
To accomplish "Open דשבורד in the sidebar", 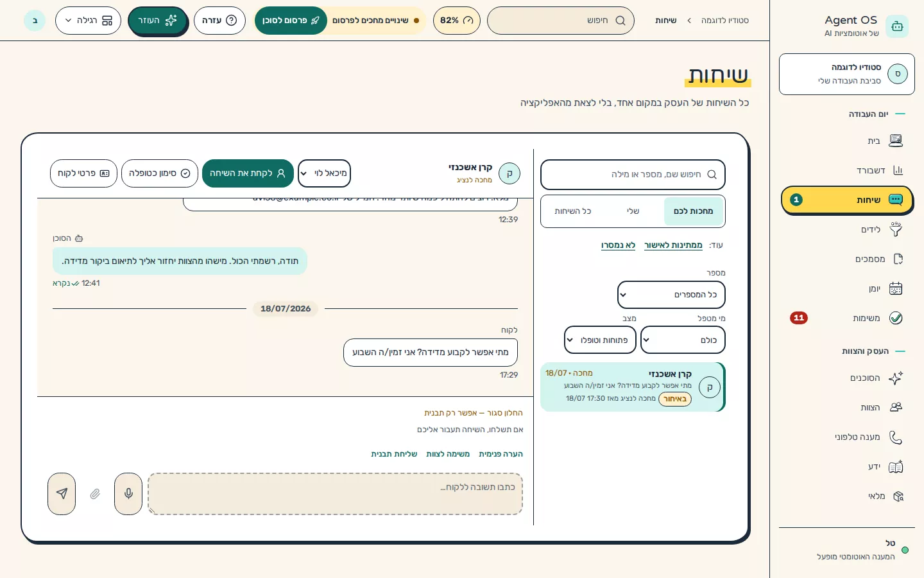I will click(847, 170).
